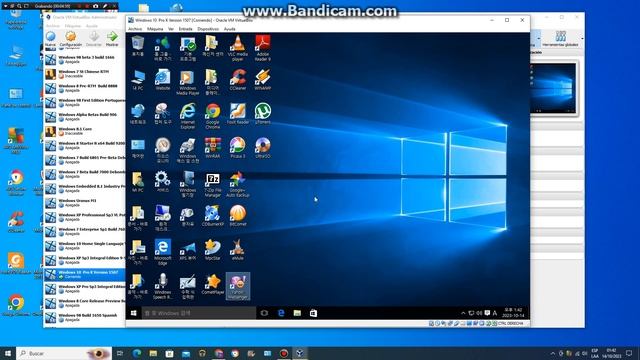Open CometPlayer shortcut on guest desktop

213,284
